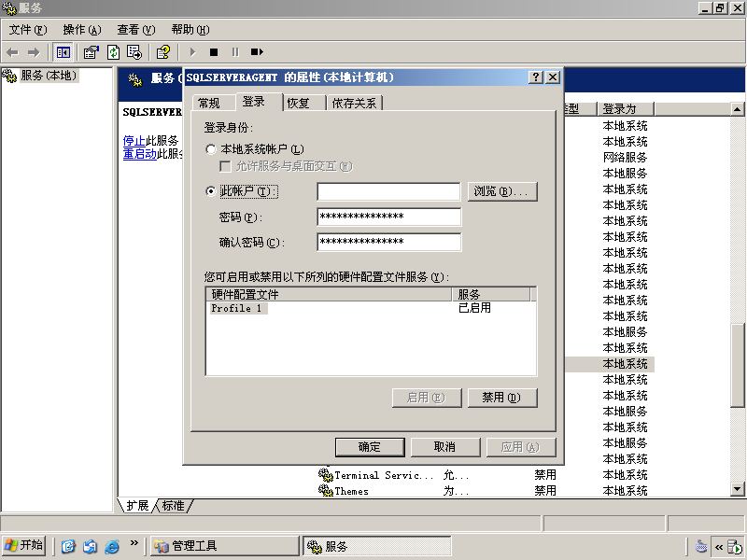
Task: Click the 确认密码 field
Action: (x=388, y=242)
